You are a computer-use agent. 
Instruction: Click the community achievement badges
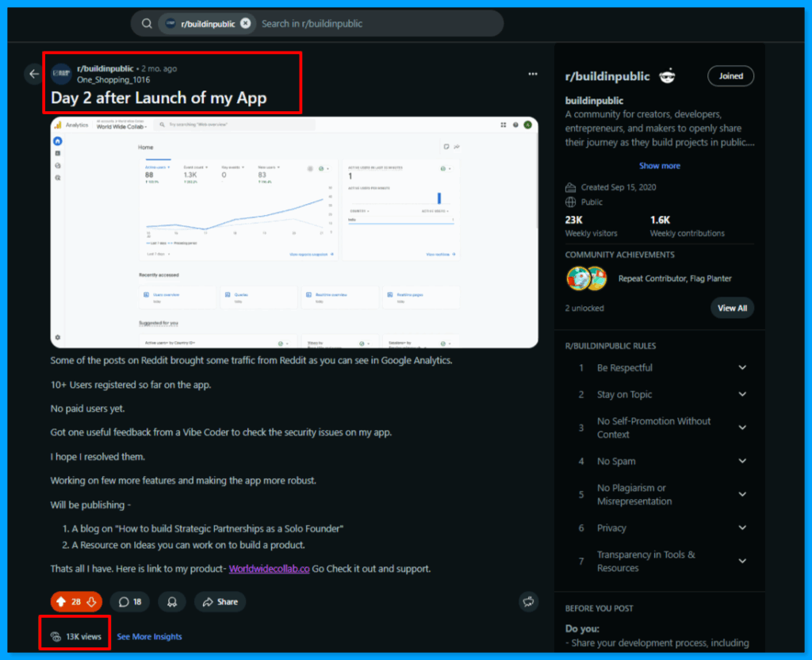(587, 278)
